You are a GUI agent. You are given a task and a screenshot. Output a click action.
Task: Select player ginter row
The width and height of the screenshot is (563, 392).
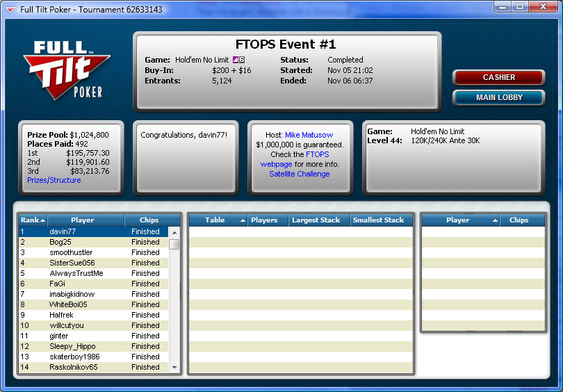click(93, 336)
